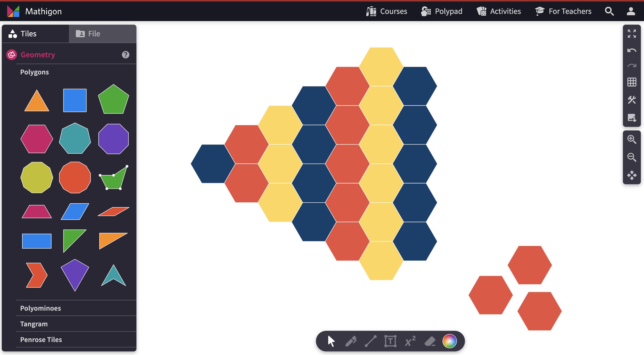
Task: Expand the Polyominoes section
Action: coord(41,309)
